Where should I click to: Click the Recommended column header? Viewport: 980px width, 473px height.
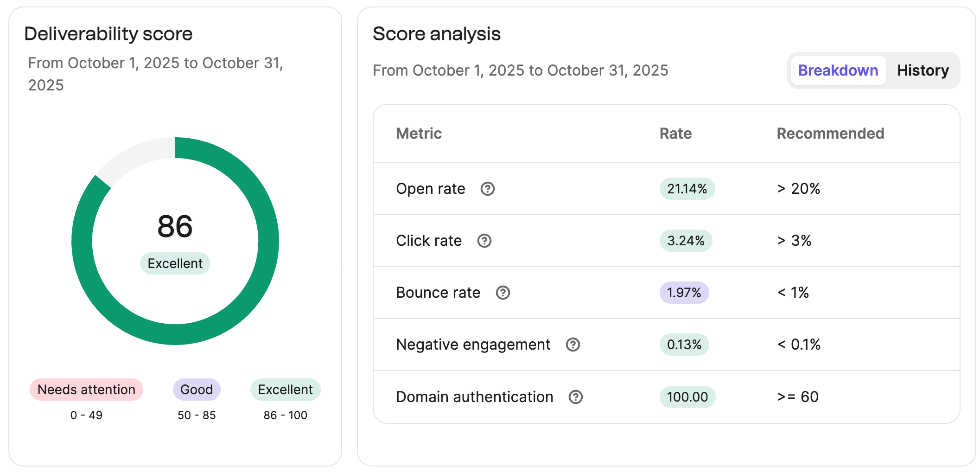[x=830, y=133]
